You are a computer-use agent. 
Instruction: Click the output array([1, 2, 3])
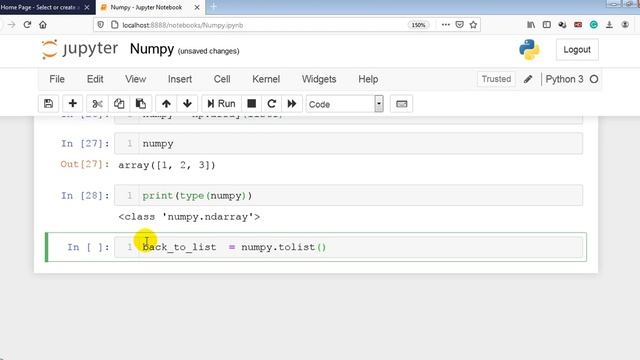tap(167, 165)
